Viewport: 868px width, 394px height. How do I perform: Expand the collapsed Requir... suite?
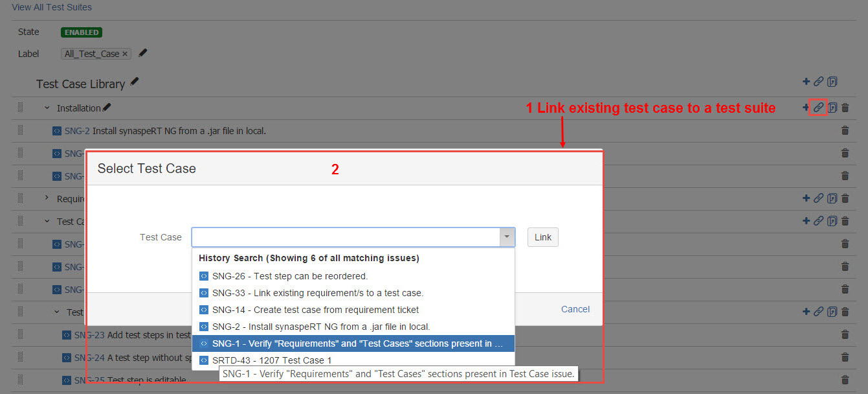coord(47,198)
